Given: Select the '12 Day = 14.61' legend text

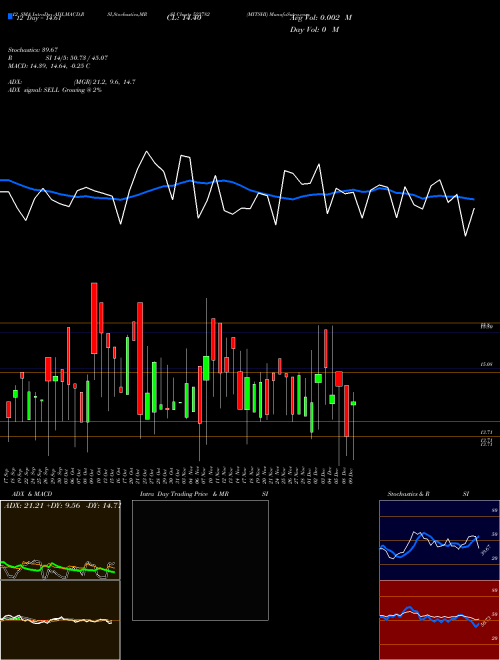Looking at the screenshot, I should (38, 18).
